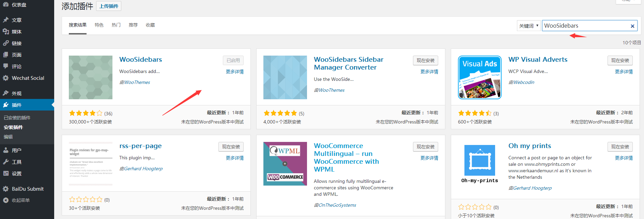Switch to the 热门 tab

(x=116, y=25)
